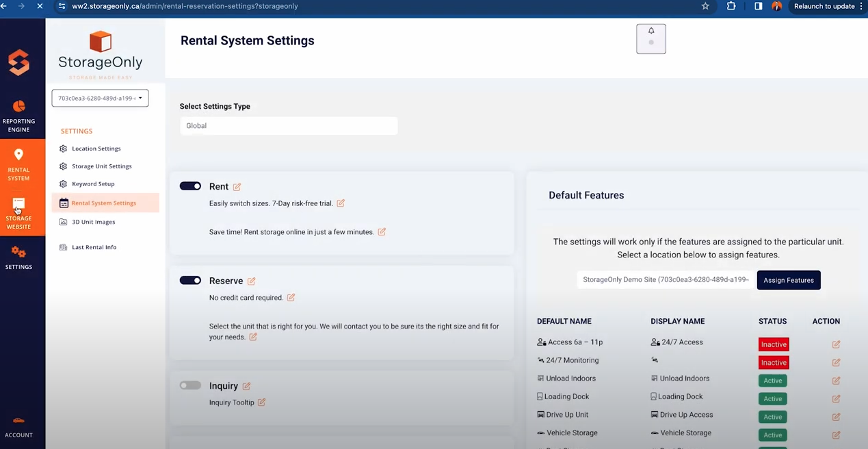Edit the Unload Indoors feature row
This screenshot has height=449, width=868.
coord(836,381)
